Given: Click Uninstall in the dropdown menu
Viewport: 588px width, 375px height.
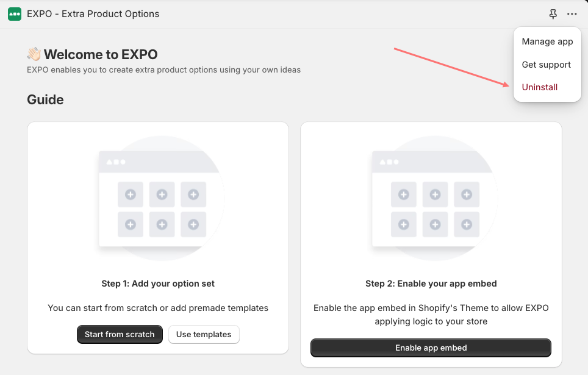Looking at the screenshot, I should [x=540, y=87].
